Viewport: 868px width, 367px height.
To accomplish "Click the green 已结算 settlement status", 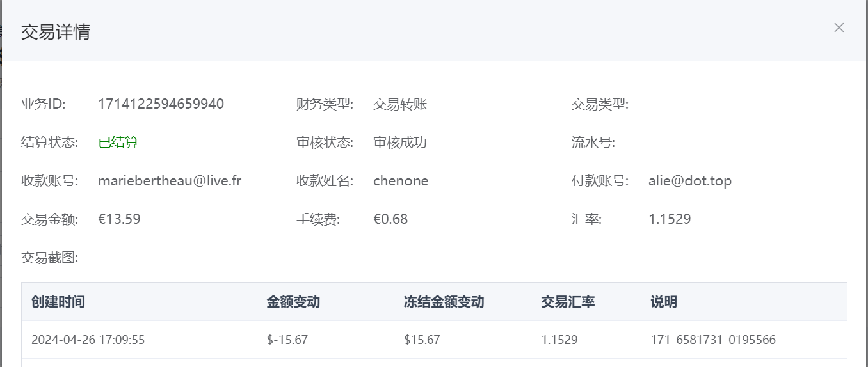I will [x=118, y=143].
